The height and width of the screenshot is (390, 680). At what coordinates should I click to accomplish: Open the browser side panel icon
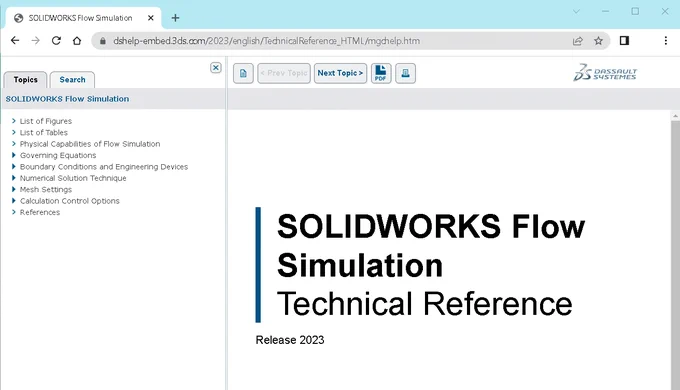tap(624, 41)
